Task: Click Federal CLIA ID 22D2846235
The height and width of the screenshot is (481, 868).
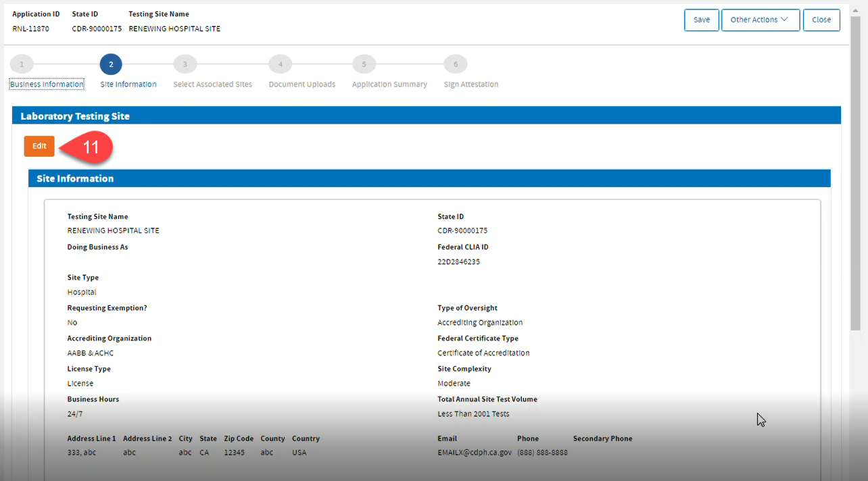Action: coord(458,261)
